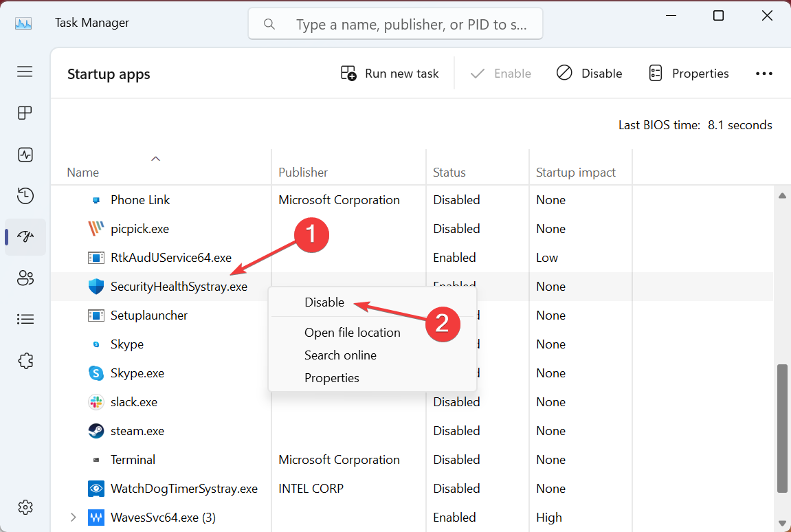This screenshot has height=532, width=791.
Task: Click Run new task button
Action: pos(390,74)
